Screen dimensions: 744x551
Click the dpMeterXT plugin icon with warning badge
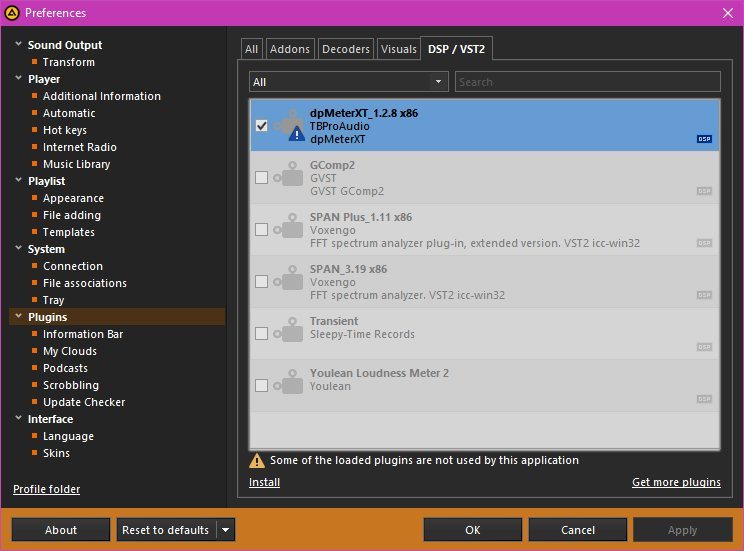coord(290,125)
